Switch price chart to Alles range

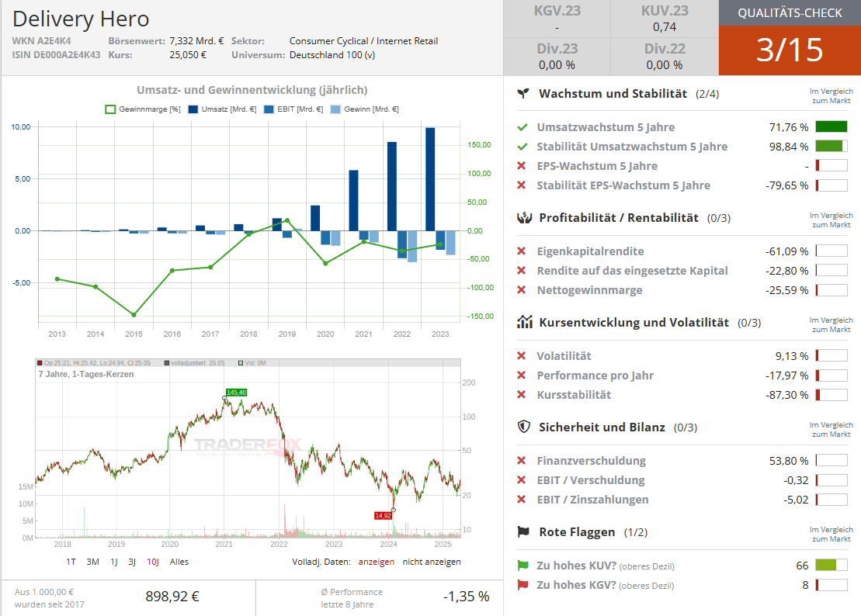click(x=179, y=562)
